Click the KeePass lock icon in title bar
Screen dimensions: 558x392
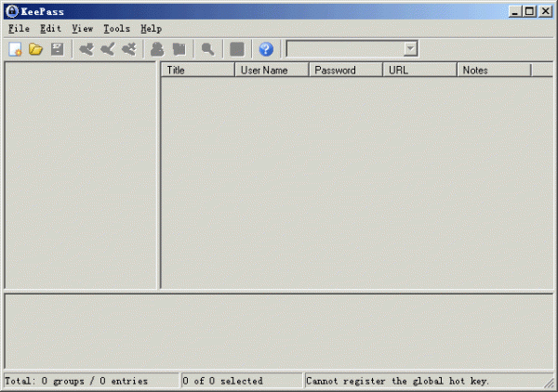pyautogui.click(x=12, y=11)
